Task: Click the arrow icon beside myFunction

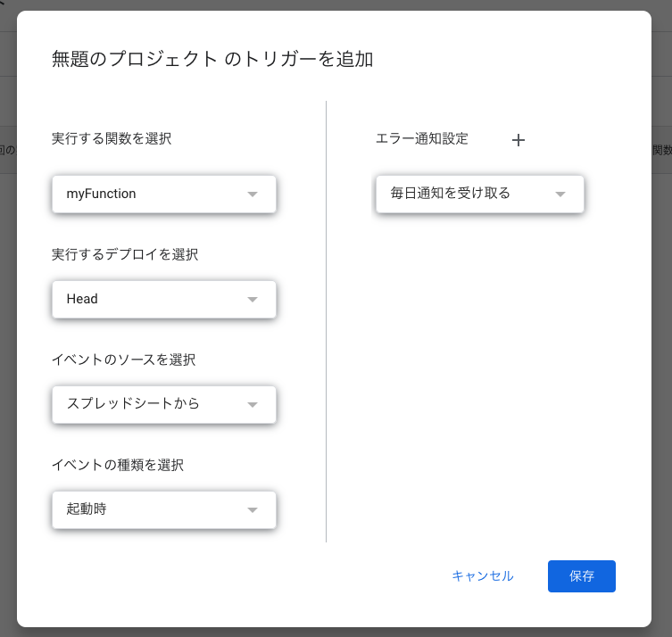Action: point(253,194)
